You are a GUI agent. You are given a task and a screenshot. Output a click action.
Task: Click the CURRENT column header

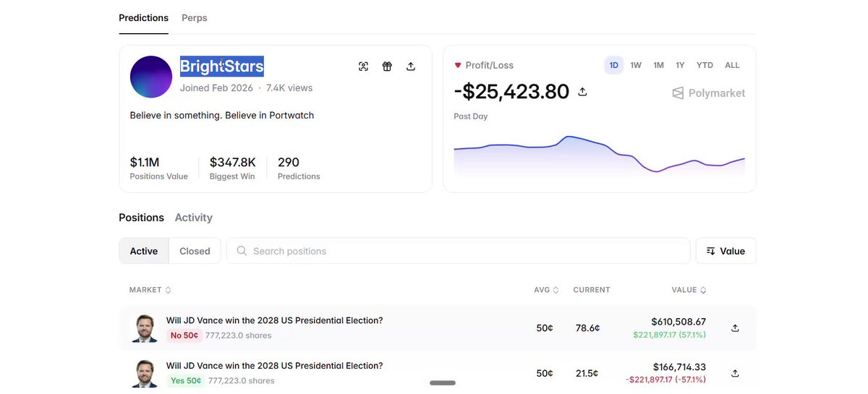tap(592, 290)
